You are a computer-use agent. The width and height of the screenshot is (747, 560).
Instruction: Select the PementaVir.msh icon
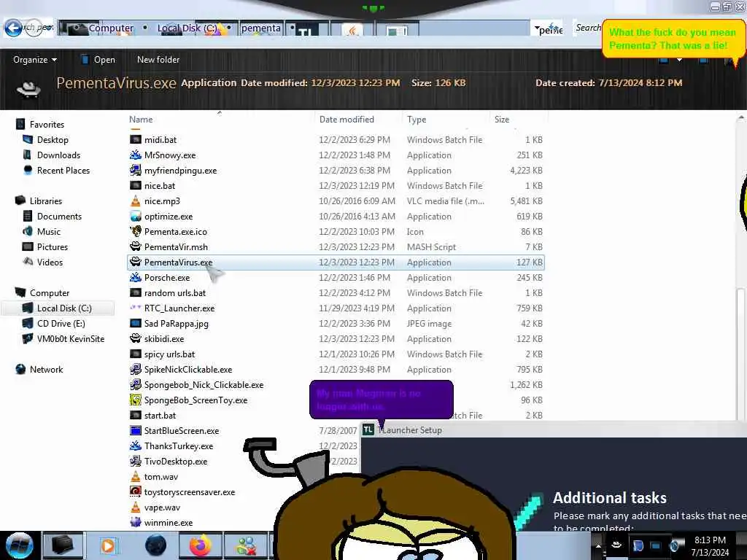click(136, 246)
